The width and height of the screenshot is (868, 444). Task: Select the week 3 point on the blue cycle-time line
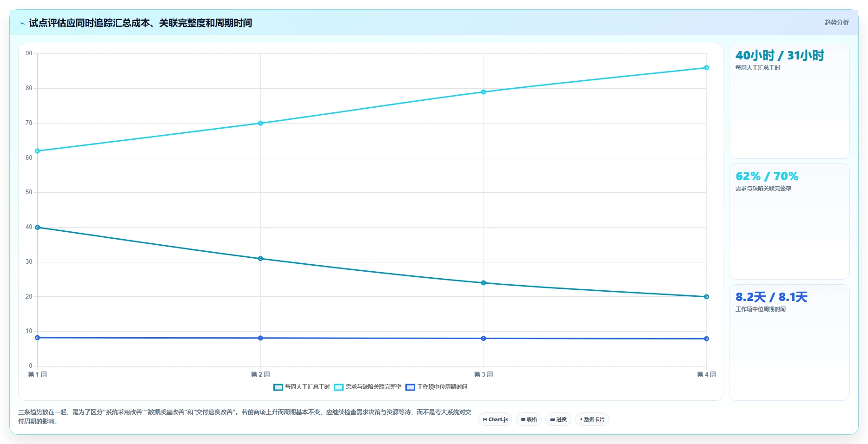(x=484, y=339)
